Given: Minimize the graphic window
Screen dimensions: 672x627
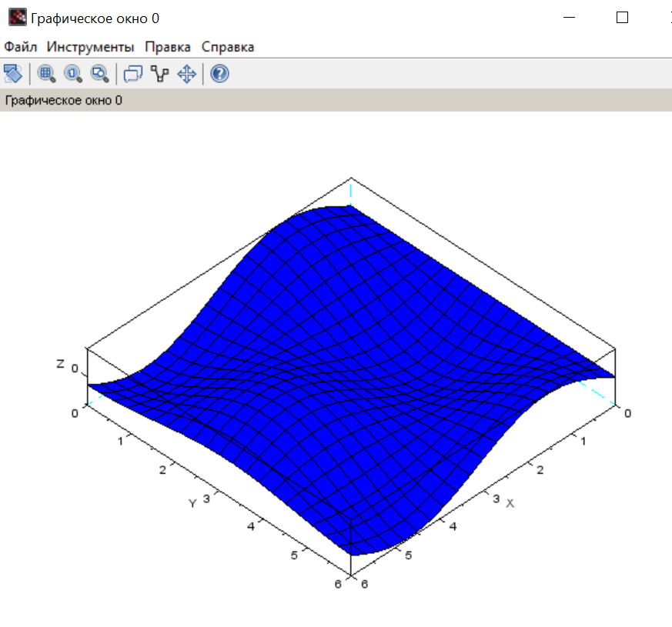Looking at the screenshot, I should [569, 18].
